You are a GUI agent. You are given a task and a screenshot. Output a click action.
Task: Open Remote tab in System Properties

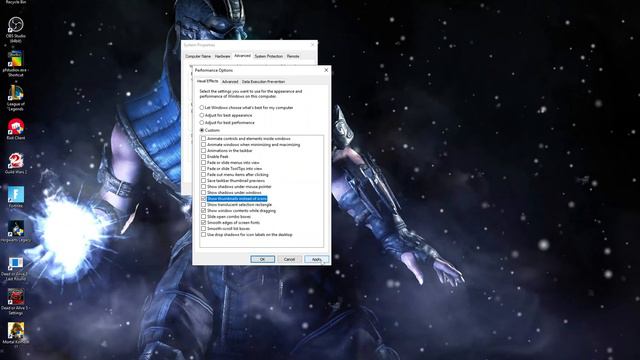(293, 56)
